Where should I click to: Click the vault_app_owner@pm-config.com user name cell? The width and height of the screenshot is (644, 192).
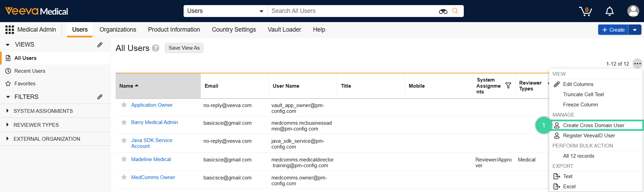298,108
